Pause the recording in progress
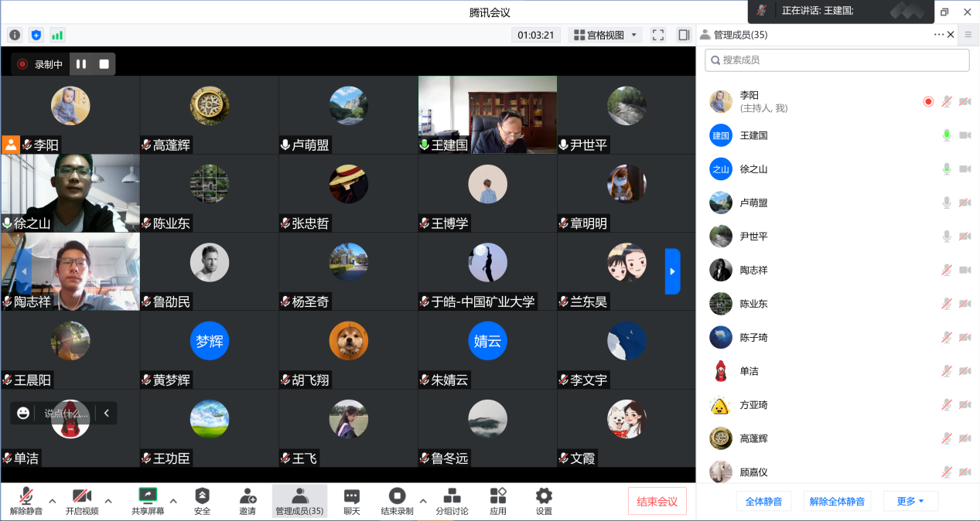This screenshot has height=521, width=980. (x=81, y=64)
